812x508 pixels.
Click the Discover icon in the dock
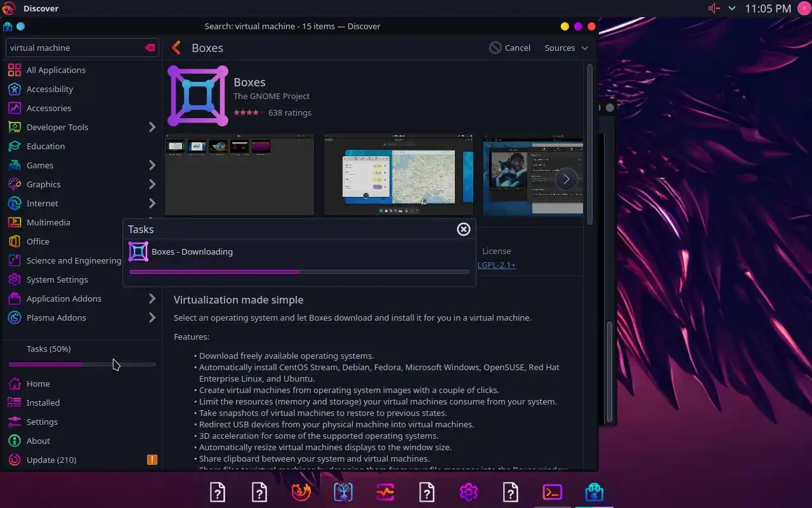[x=594, y=492]
